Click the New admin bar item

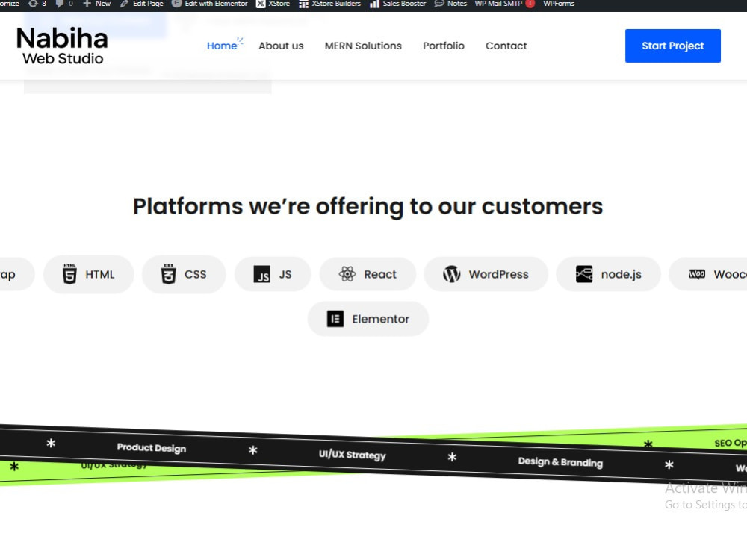tap(103, 4)
